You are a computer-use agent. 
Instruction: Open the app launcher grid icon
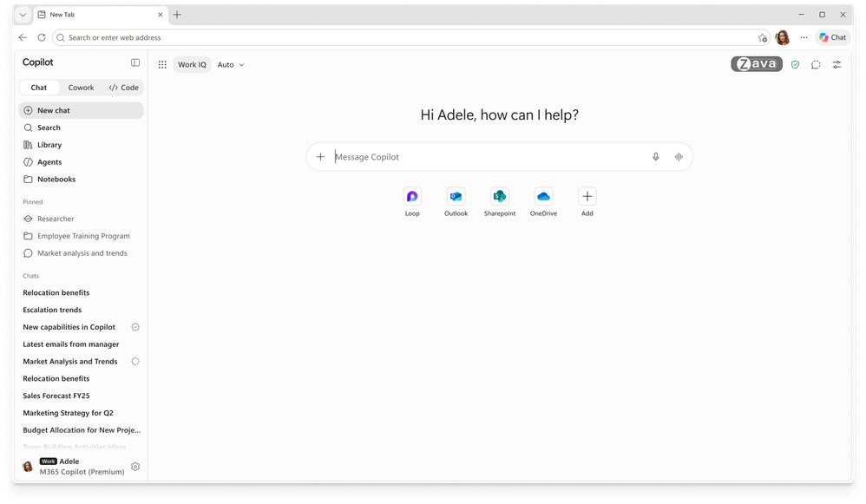pos(162,64)
